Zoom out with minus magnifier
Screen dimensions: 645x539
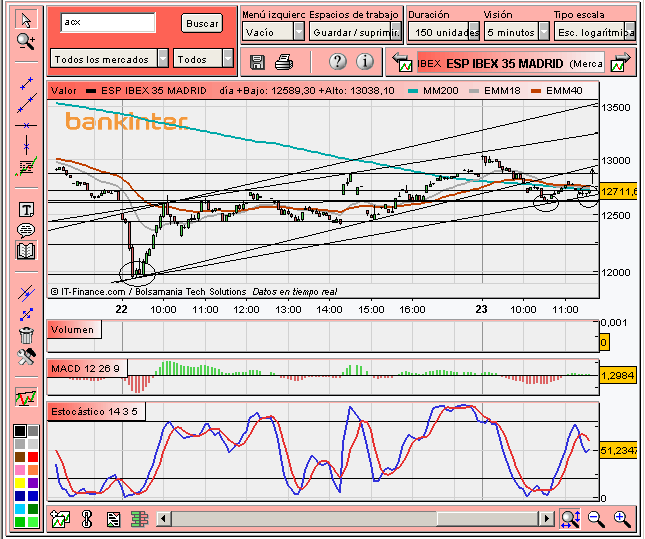(x=596, y=519)
